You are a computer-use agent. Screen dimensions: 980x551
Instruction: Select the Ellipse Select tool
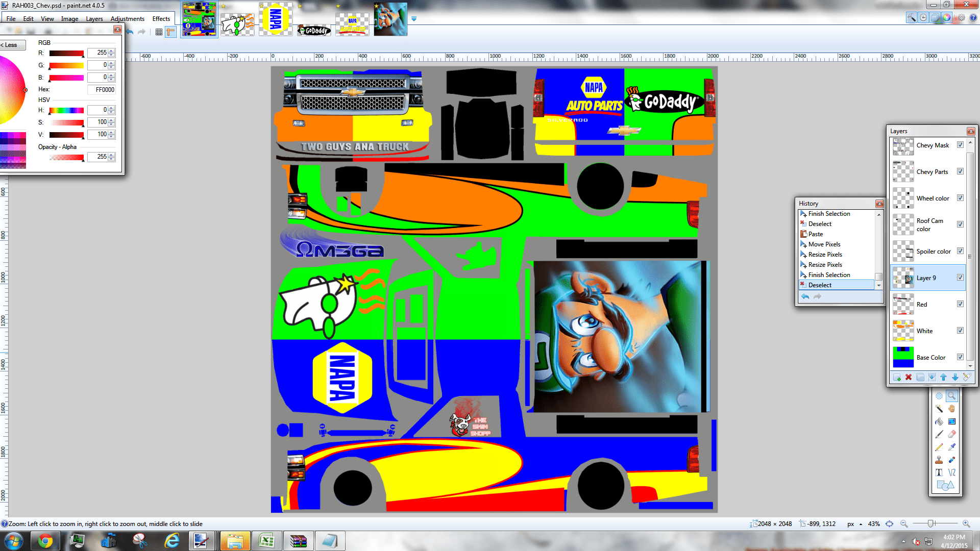pyautogui.click(x=939, y=396)
